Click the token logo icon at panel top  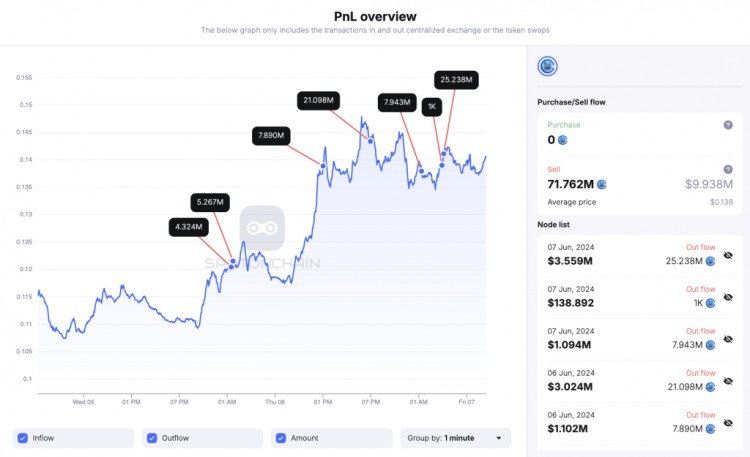(x=547, y=66)
